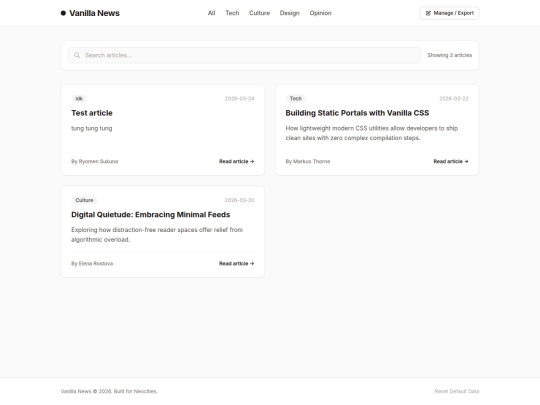Click the Showing 3 articles counter
Image resolution: width=540 pixels, height=405 pixels.
pos(449,55)
